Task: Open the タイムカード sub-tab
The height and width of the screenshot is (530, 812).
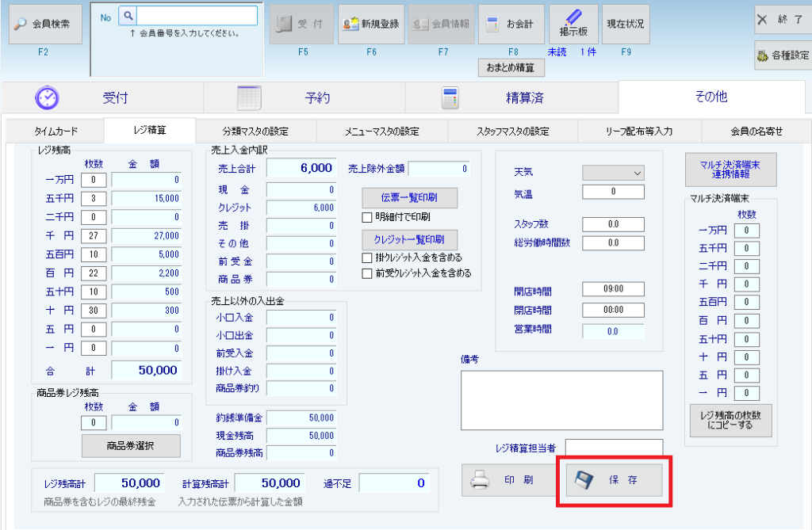Action: pyautogui.click(x=56, y=131)
